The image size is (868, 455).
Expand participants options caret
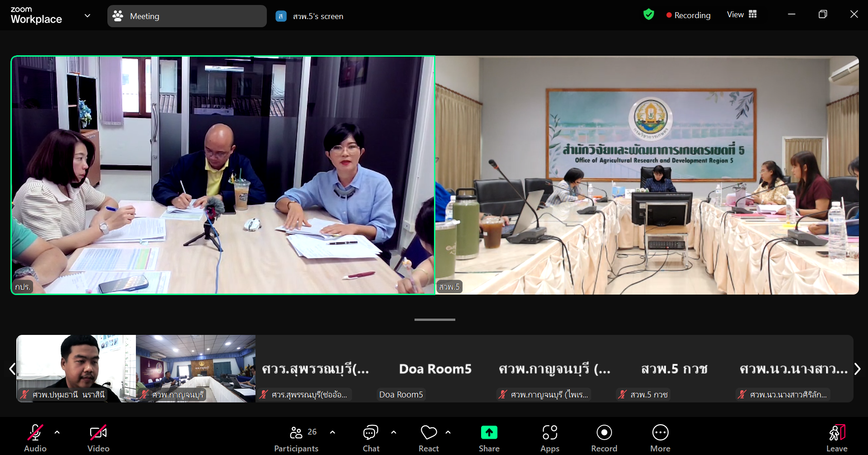[x=333, y=432]
